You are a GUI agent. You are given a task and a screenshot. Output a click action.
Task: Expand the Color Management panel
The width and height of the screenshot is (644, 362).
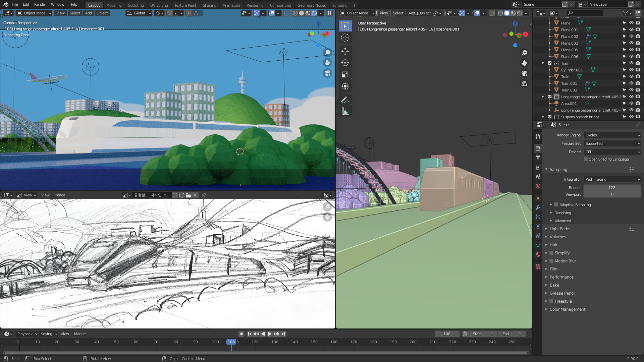point(567,309)
